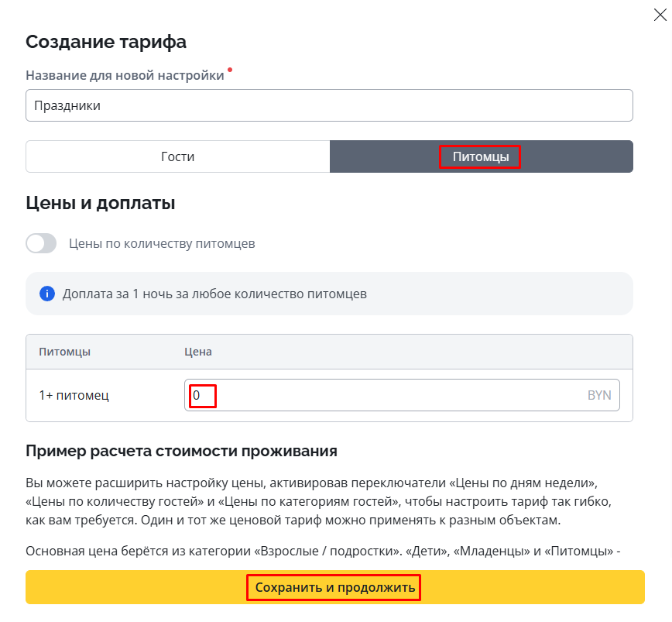The width and height of the screenshot is (672, 622).
Task: Click the BYN currency label
Action: click(x=598, y=395)
